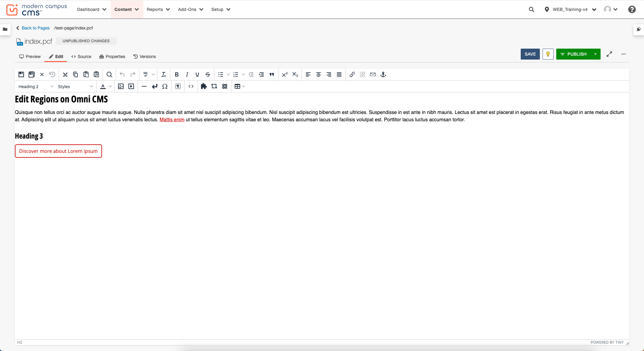Click the Justify text icon
The image size is (644, 351).
coord(339,74)
